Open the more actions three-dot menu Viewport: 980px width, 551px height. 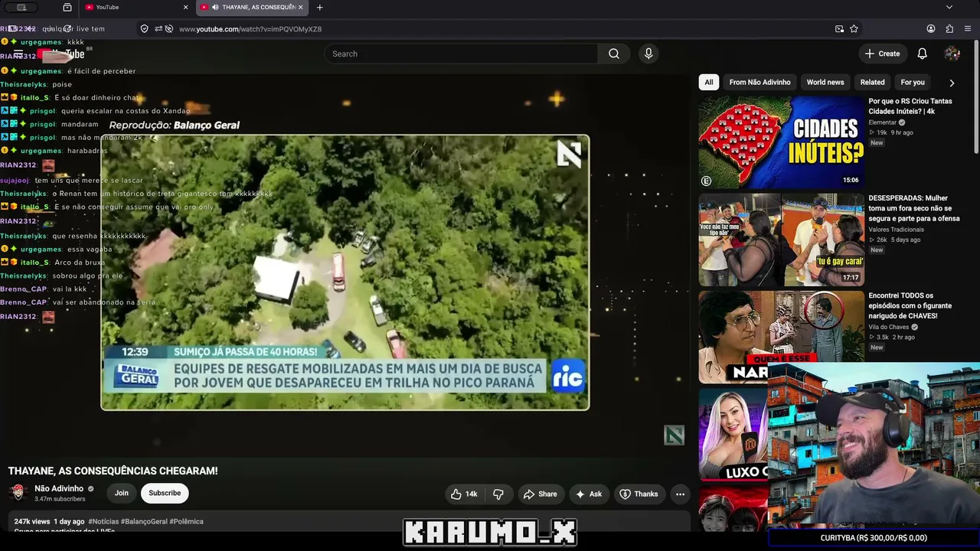pyautogui.click(x=680, y=494)
